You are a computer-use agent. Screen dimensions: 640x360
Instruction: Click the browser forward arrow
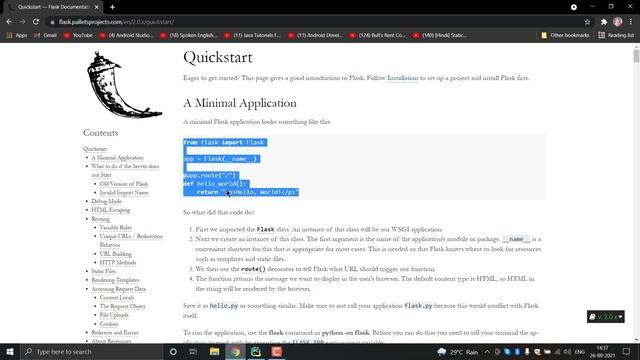[22, 22]
